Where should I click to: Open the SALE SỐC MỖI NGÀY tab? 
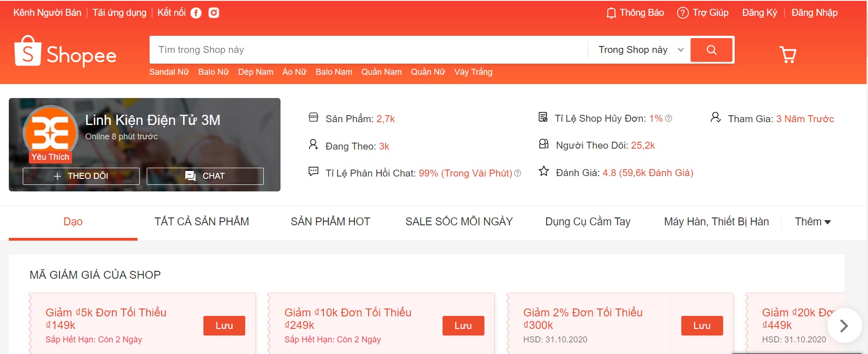pos(459,222)
